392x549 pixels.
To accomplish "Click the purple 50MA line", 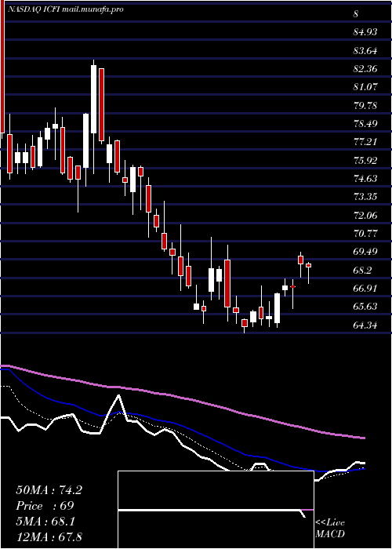I will click(182, 398).
